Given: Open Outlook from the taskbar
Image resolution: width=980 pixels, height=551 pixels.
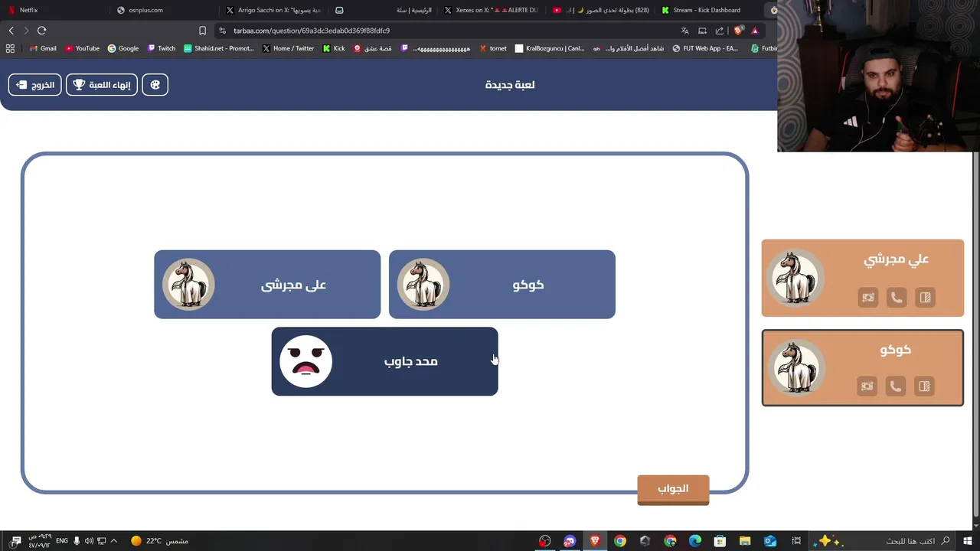Looking at the screenshot, I should (770, 541).
